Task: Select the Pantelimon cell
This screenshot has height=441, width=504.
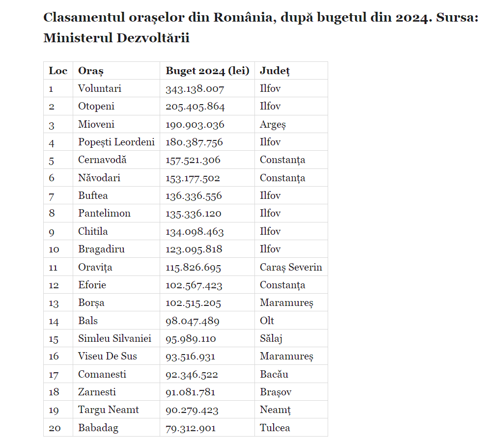Action: [104, 214]
